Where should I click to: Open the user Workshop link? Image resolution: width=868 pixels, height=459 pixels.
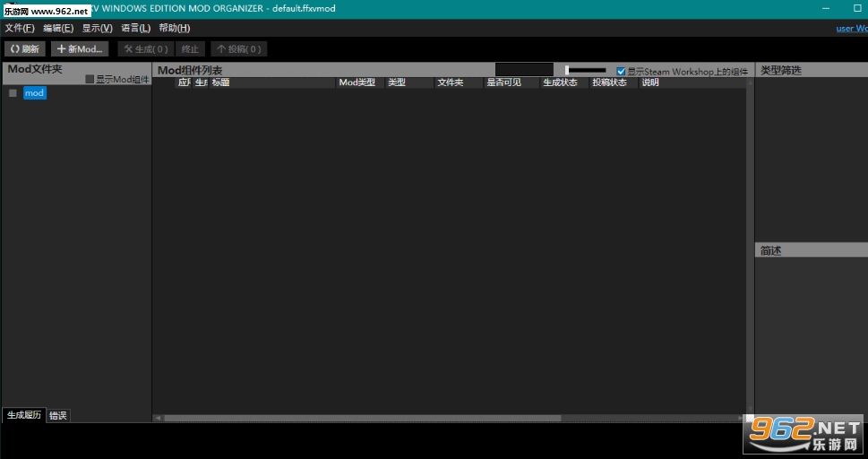851,29
